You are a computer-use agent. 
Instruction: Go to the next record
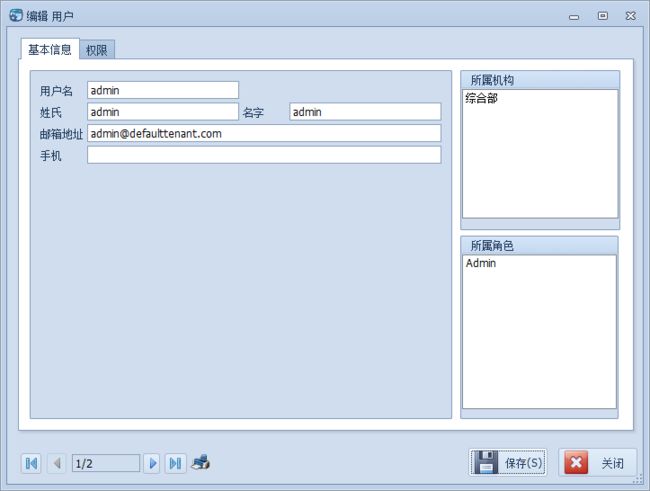[x=152, y=463]
